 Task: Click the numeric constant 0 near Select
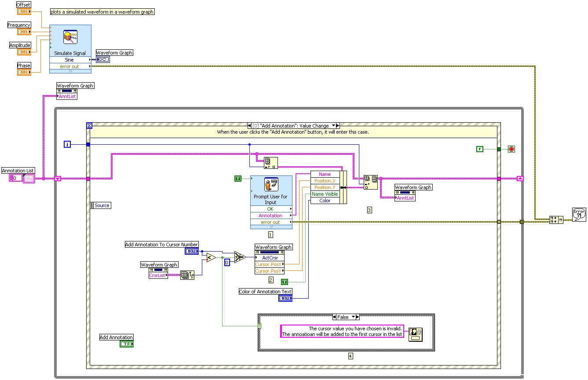pos(227,263)
